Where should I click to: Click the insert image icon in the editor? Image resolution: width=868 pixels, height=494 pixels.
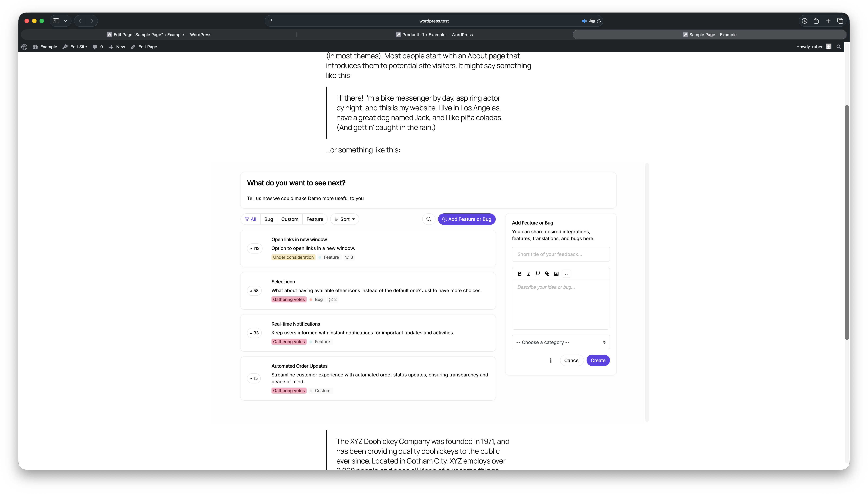tap(556, 274)
